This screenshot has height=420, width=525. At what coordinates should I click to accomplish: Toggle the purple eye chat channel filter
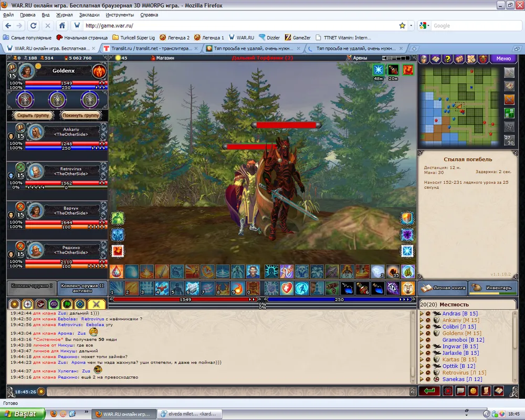coord(54,304)
